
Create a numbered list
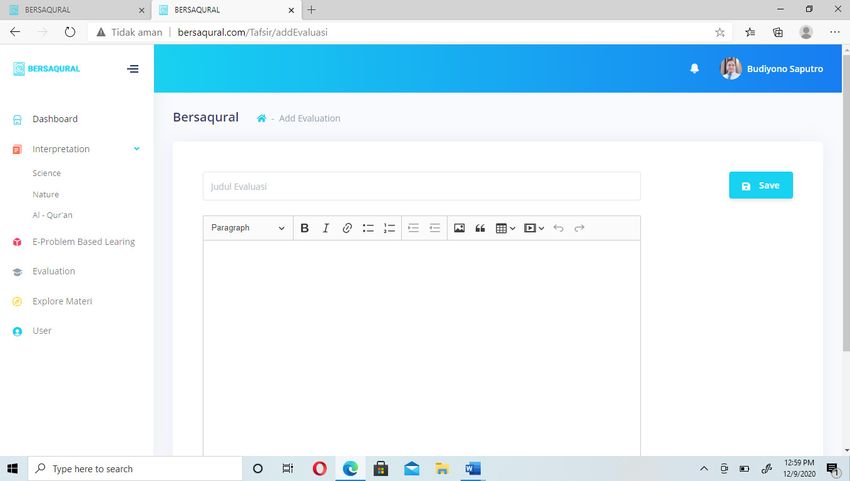pos(389,228)
